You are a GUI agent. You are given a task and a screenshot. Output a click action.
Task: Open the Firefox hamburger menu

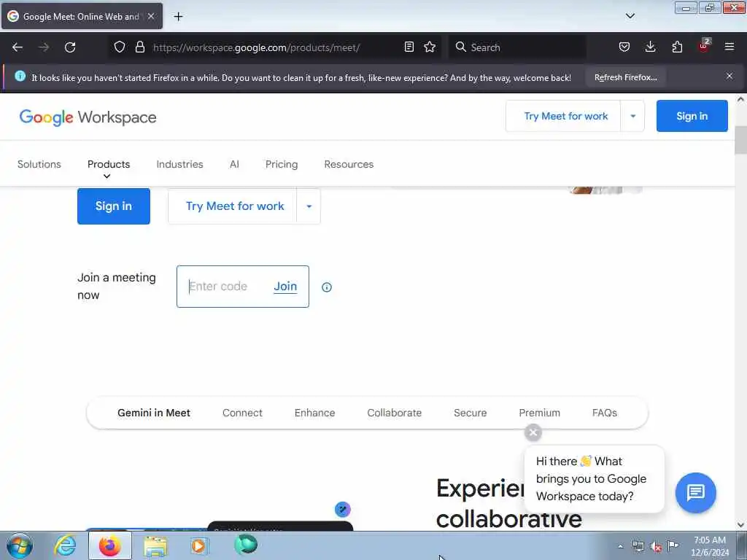[x=729, y=47]
